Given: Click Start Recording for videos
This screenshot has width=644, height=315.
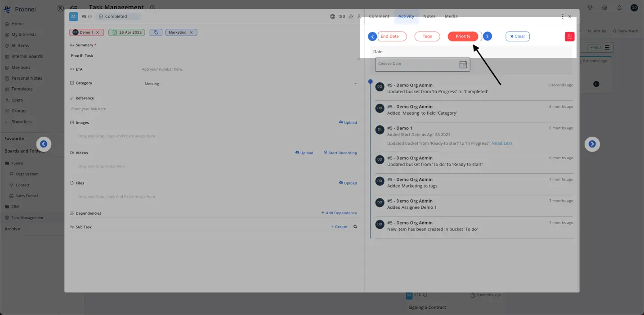Looking at the screenshot, I should (x=340, y=153).
